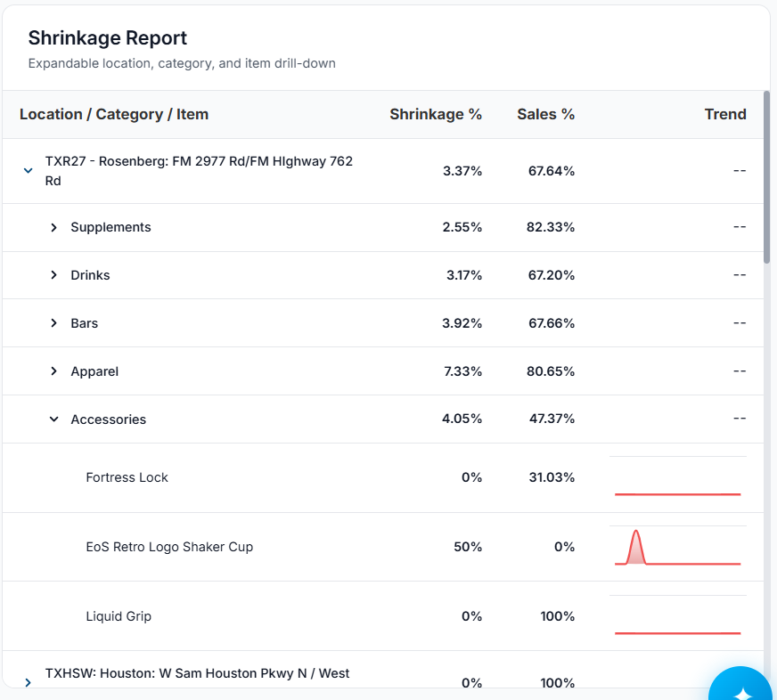
Task: Click the vertical scrollbar thumb
Action: pos(766,177)
